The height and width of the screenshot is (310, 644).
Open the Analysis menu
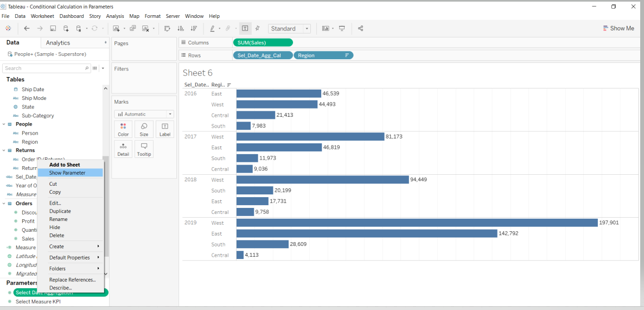coord(115,16)
